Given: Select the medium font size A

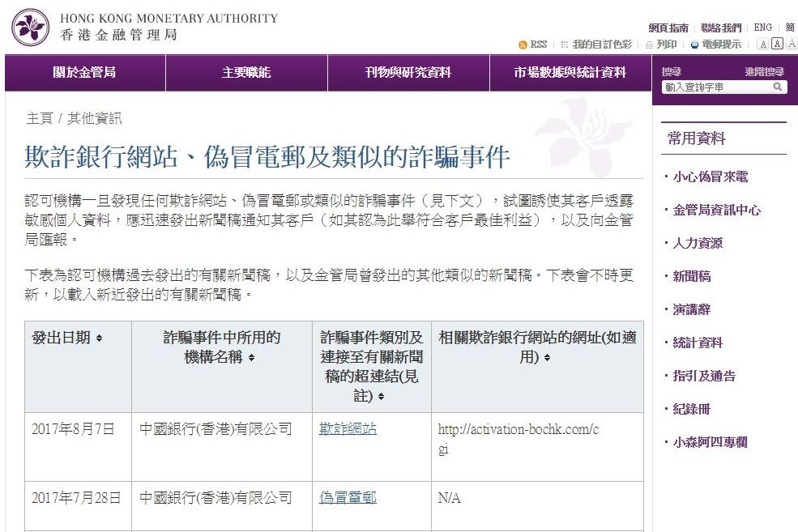Looking at the screenshot, I should (777, 44).
